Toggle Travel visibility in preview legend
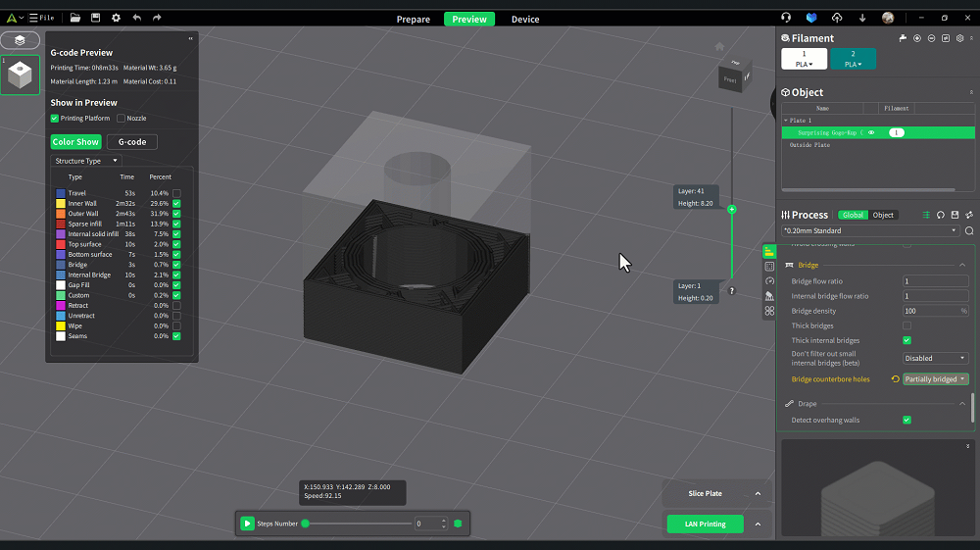980x550 pixels. click(x=176, y=193)
